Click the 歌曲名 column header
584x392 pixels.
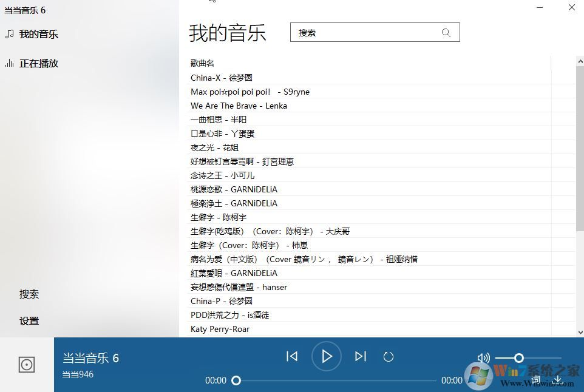pyautogui.click(x=202, y=63)
